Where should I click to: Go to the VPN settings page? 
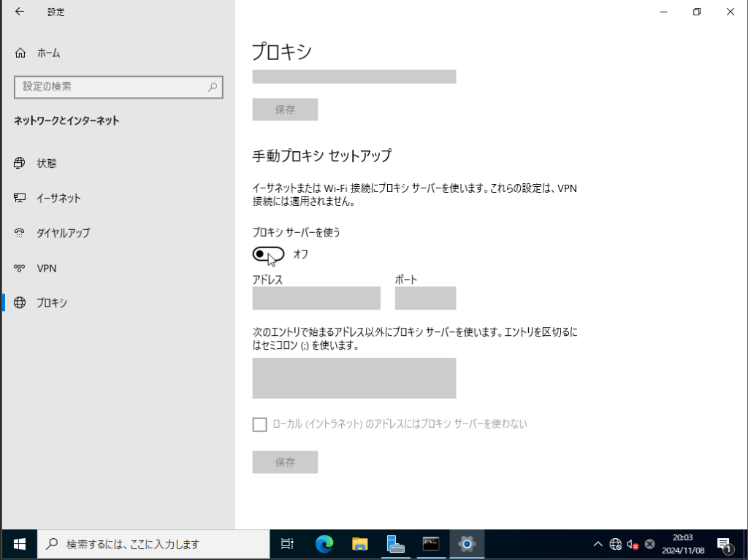(x=47, y=269)
